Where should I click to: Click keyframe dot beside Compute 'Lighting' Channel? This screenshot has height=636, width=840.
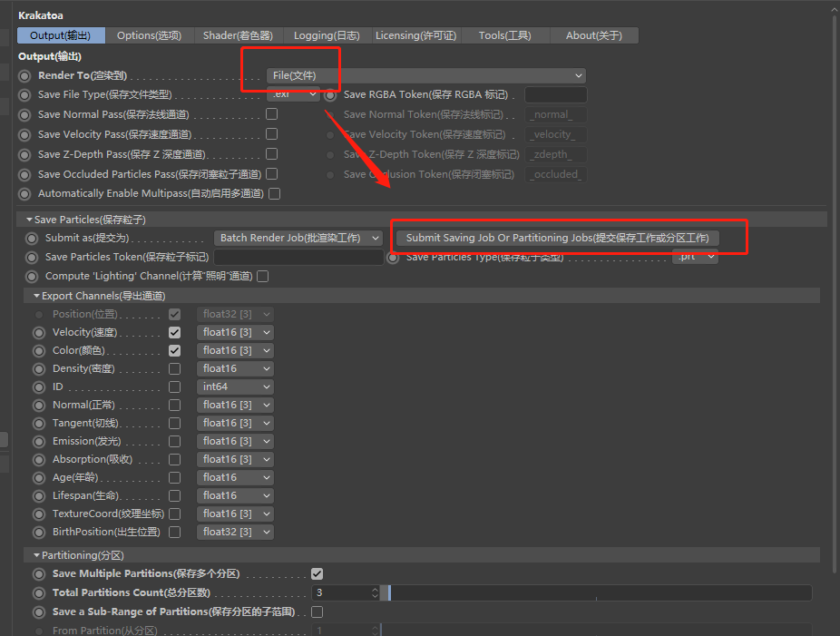pyautogui.click(x=32, y=277)
